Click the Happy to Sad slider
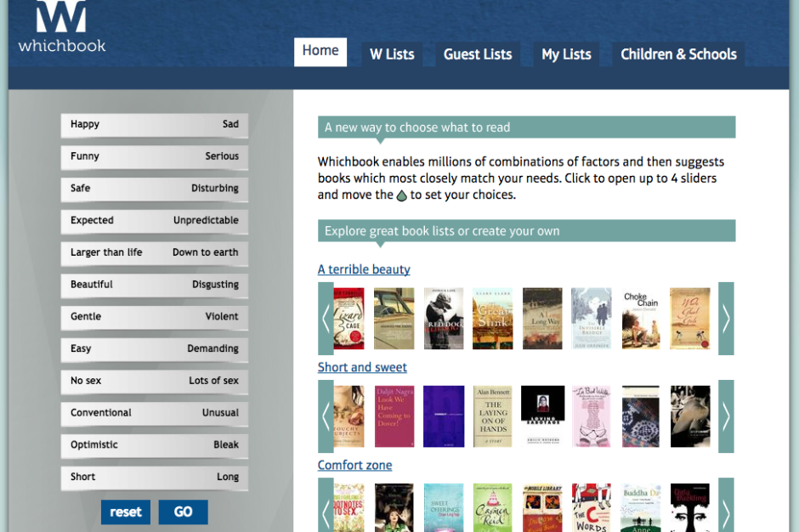Screen dimensions: 799x532 tap(154, 125)
